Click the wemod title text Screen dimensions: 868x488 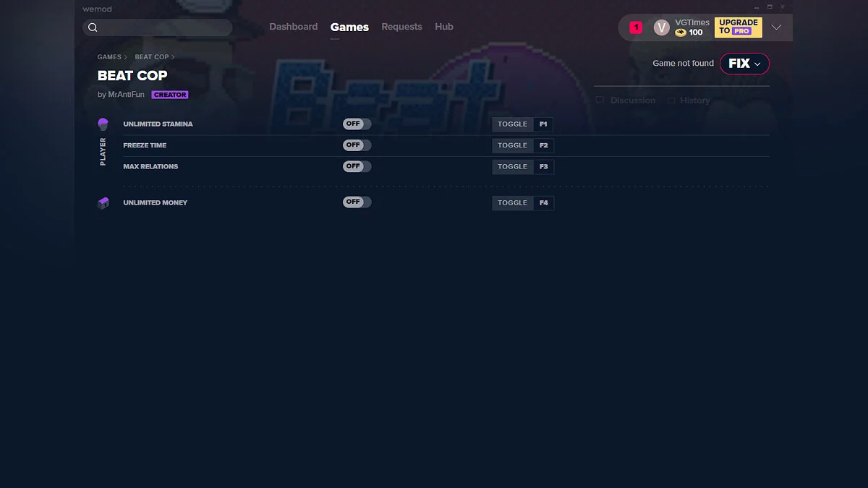97,9
